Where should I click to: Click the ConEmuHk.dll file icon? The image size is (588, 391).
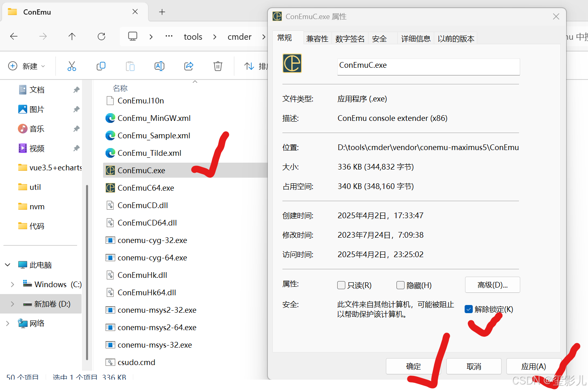point(110,275)
